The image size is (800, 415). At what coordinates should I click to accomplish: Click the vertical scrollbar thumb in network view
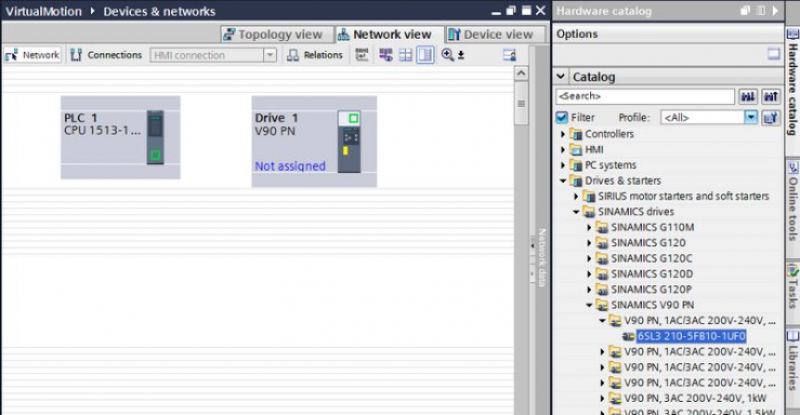(521, 103)
